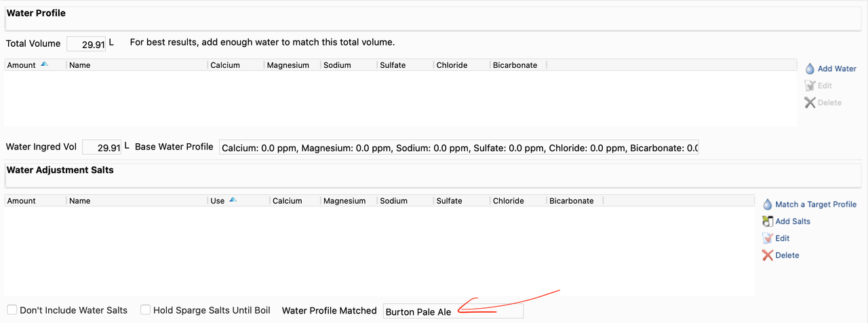Click the Match a Target Profile link
This screenshot has width=868, height=323.
tap(816, 204)
